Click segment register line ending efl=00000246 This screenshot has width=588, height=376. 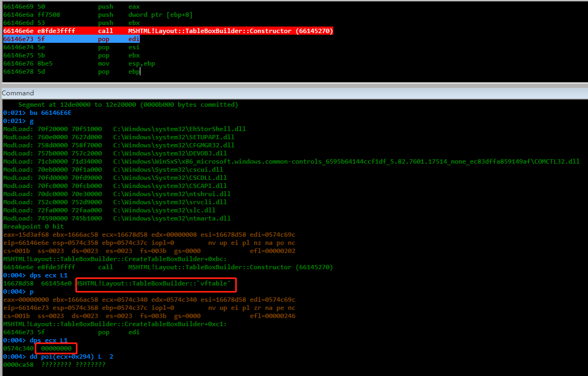coord(149,316)
